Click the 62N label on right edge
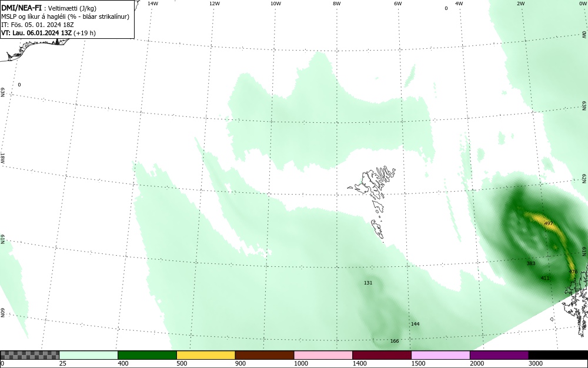Image resolution: width=588 pixels, height=368 pixels. click(x=584, y=179)
